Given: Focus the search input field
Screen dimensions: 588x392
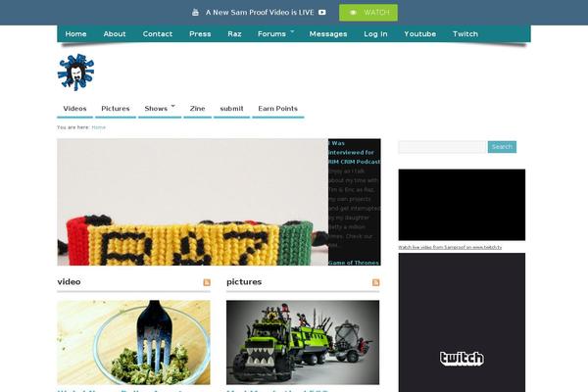Looking at the screenshot, I should pyautogui.click(x=443, y=147).
